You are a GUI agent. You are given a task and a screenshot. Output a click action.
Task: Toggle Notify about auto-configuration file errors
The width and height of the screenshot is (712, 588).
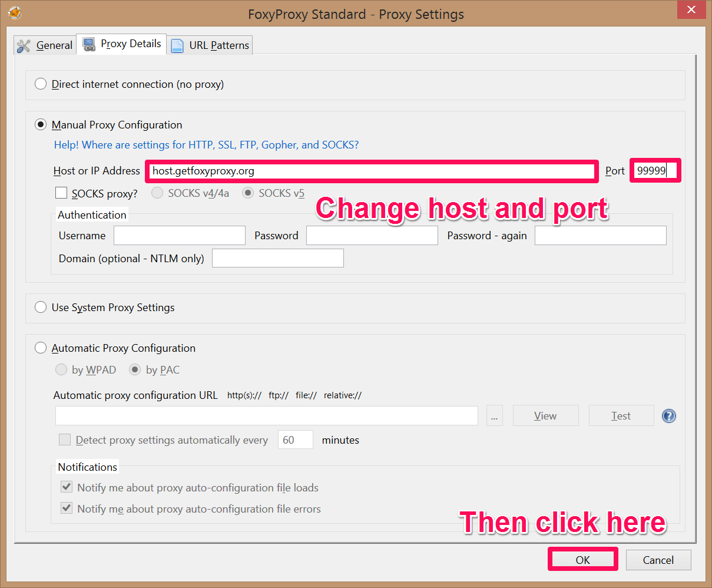click(x=67, y=508)
